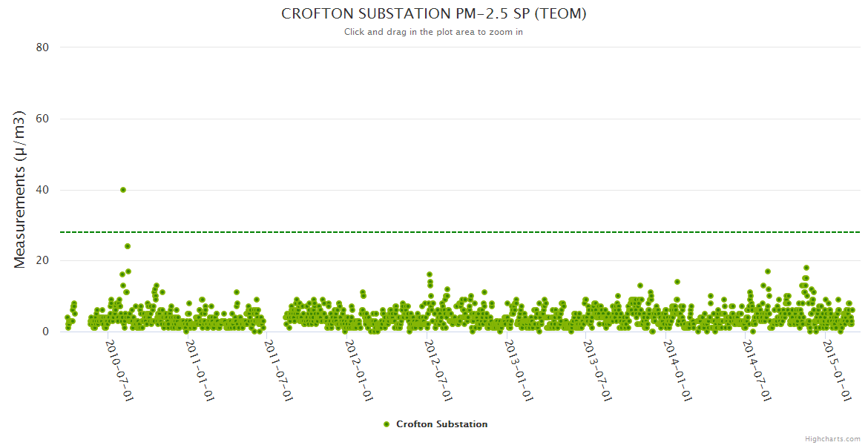868x445 pixels.
Task: Click the chart title CROFTON SUBSTATION PM-2.5
Action: click(434, 14)
